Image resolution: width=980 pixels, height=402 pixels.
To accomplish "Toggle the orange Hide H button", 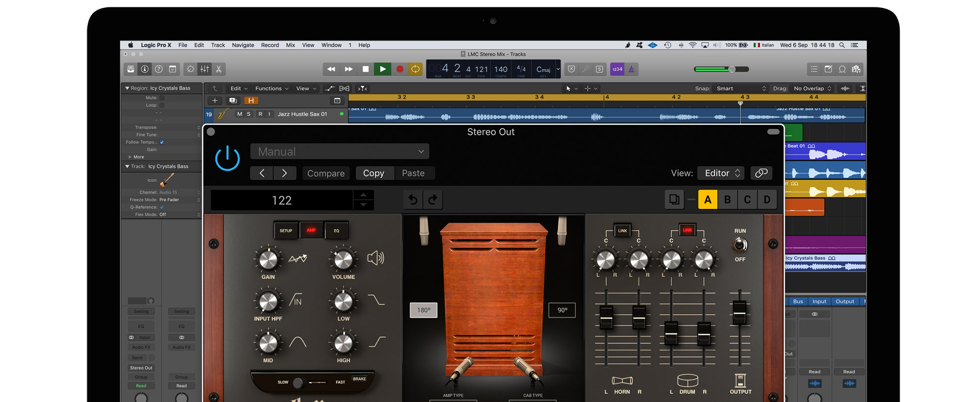I will 251,100.
